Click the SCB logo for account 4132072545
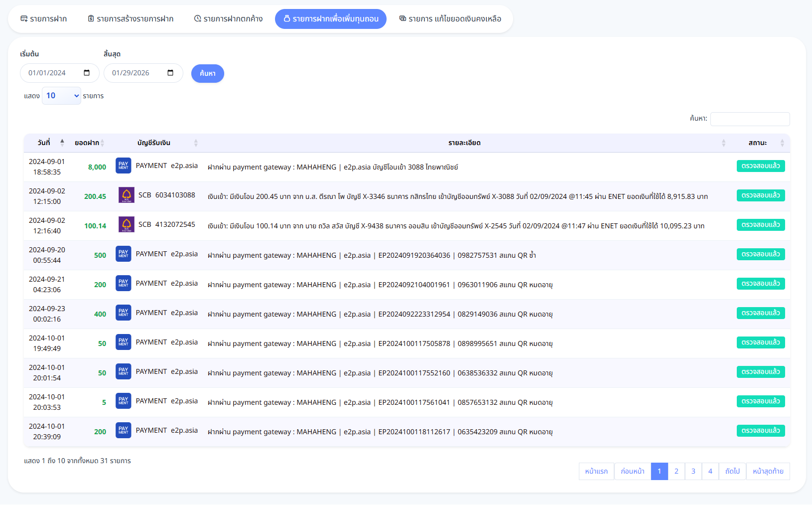 pos(127,224)
